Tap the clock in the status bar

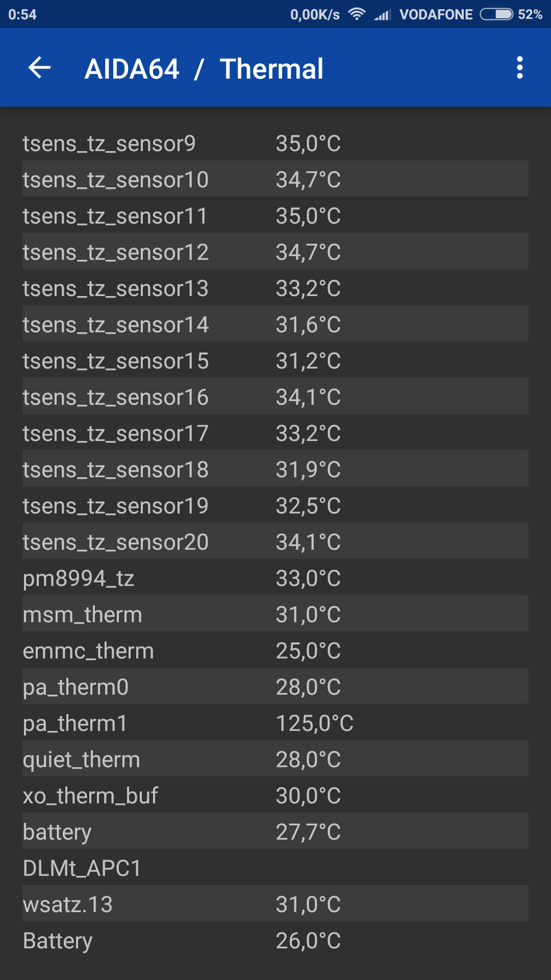pos(22,14)
